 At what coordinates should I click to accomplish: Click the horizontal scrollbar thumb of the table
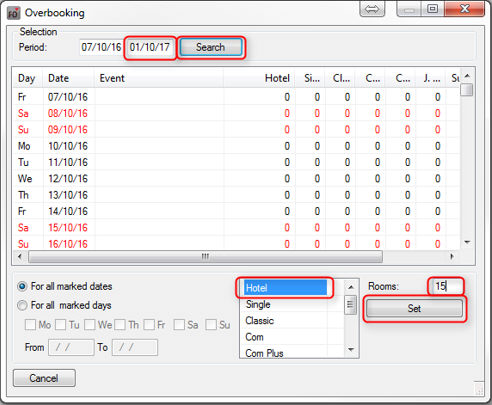[205, 256]
